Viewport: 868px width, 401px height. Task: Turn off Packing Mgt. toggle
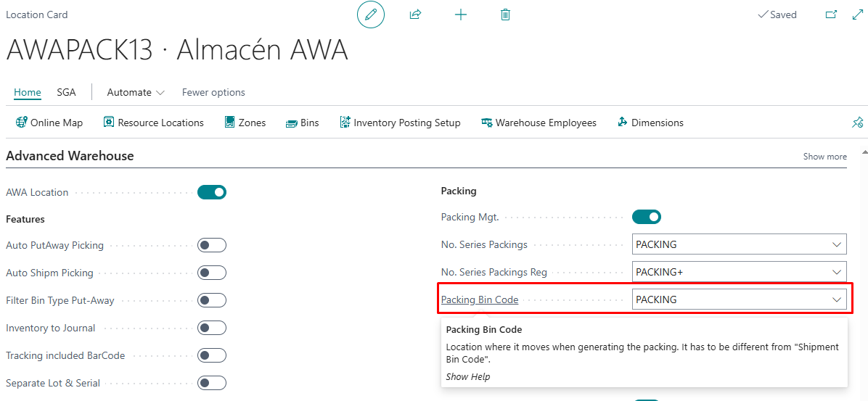tap(647, 217)
